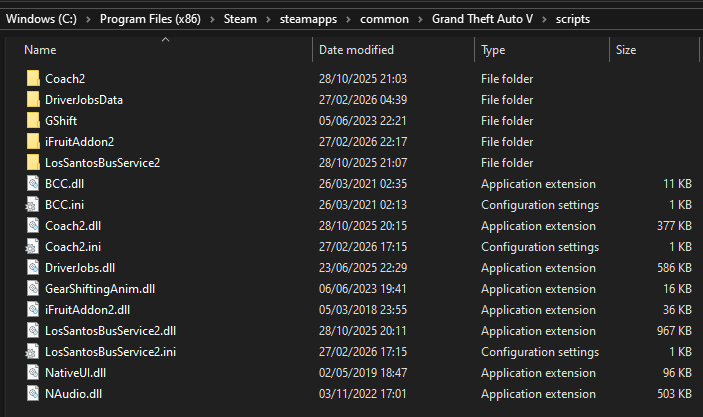703x417 pixels.
Task: Select the Coach2 folder name
Action: [x=65, y=78]
